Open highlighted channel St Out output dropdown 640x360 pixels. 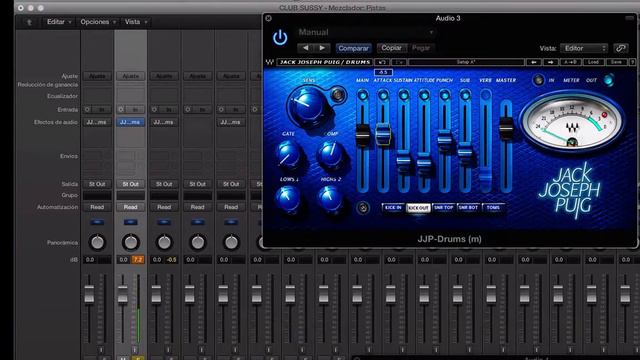tap(131, 184)
